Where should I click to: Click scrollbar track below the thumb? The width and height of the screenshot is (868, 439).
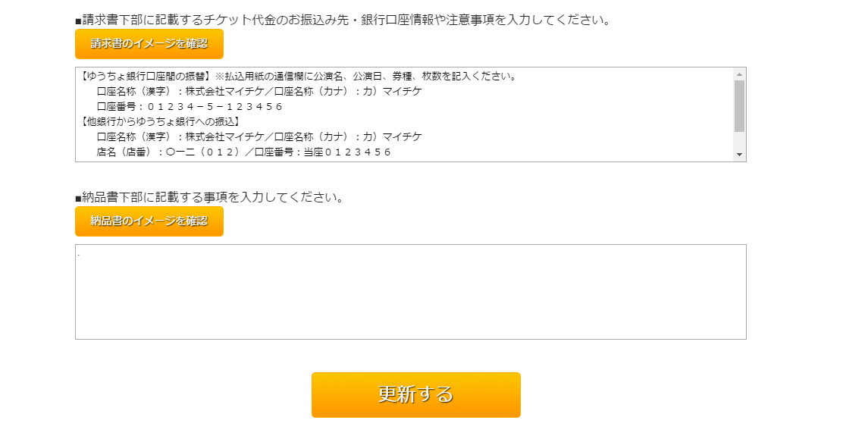[739, 142]
